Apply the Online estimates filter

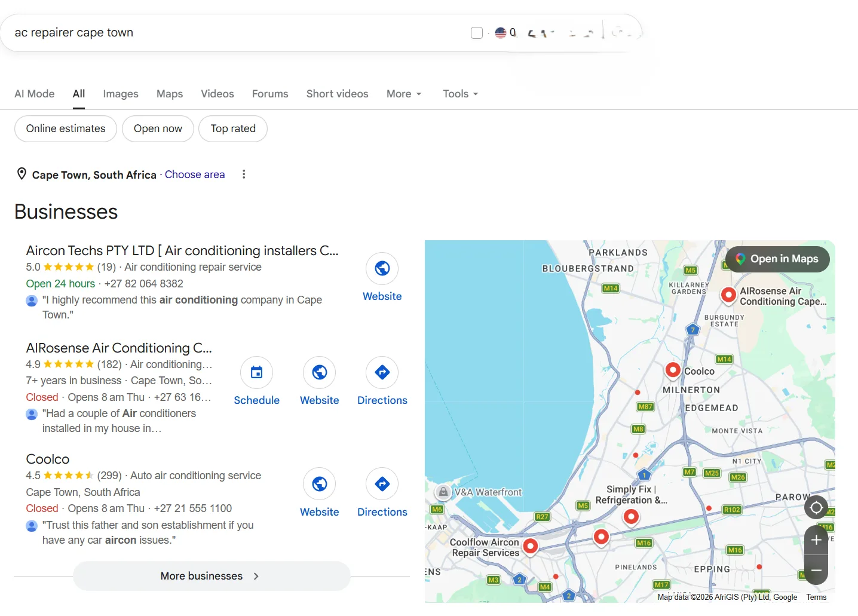[66, 128]
